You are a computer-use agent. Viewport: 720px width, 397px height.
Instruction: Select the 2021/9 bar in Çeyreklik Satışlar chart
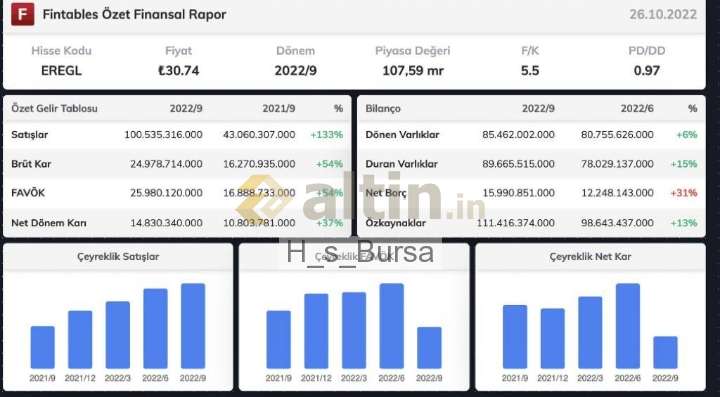pyautogui.click(x=43, y=347)
